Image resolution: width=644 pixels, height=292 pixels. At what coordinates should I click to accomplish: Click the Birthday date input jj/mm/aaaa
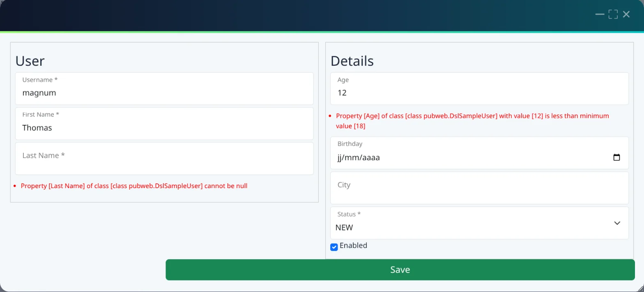pyautogui.click(x=479, y=153)
